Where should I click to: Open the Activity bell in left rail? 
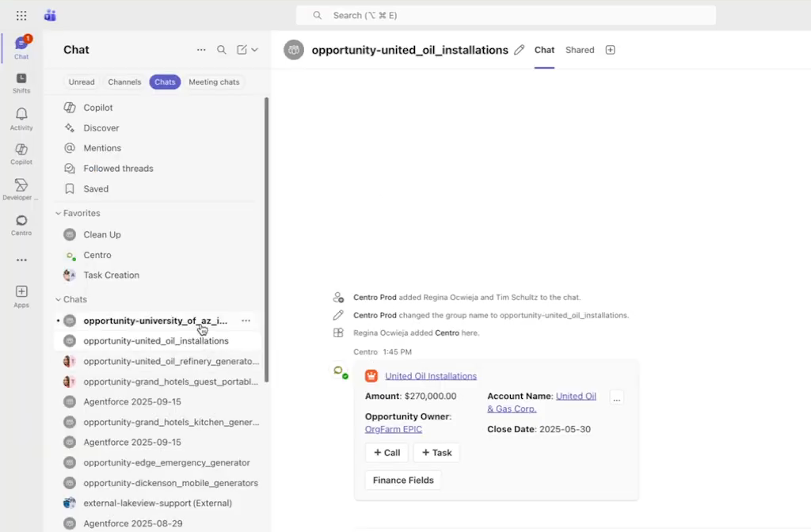coord(21,119)
